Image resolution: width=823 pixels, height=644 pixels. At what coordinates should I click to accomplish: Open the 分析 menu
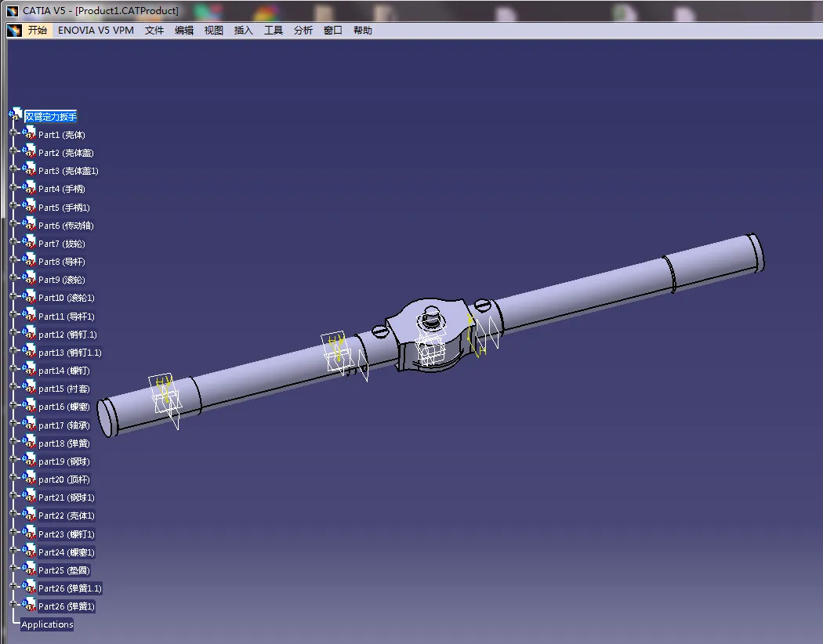point(303,31)
